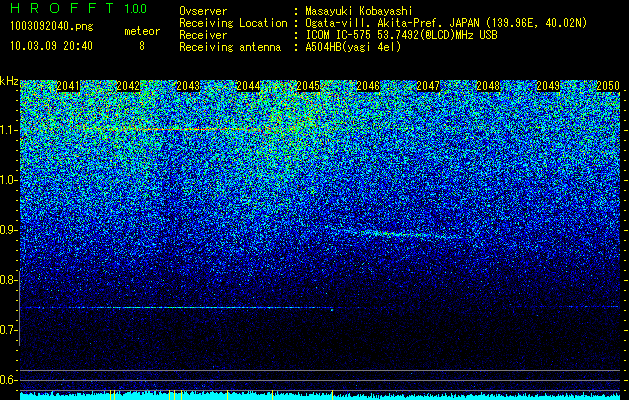Click the meteor label
This screenshot has height=400, width=629.
tap(142, 31)
